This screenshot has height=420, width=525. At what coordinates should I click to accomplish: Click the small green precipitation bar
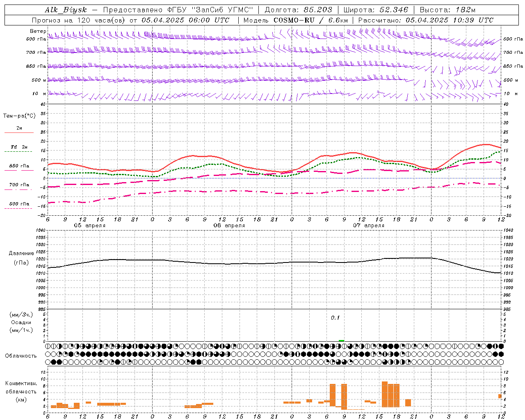(341, 340)
